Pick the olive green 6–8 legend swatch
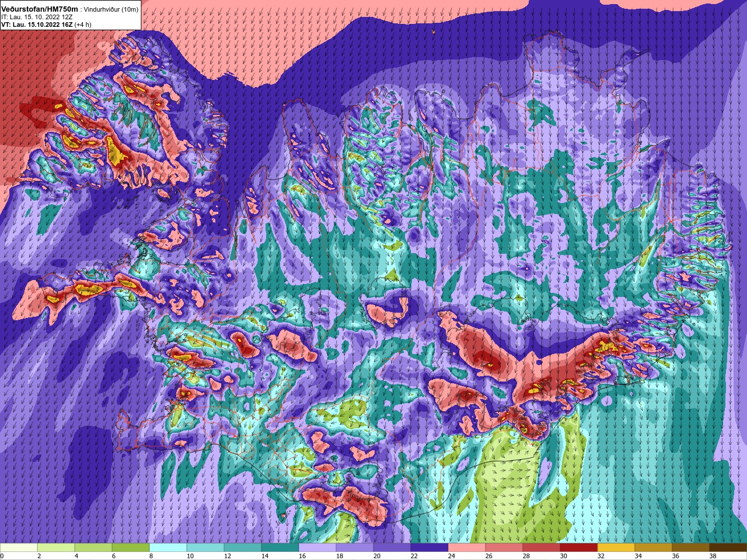This screenshot has width=747, height=560. pyautogui.click(x=131, y=548)
